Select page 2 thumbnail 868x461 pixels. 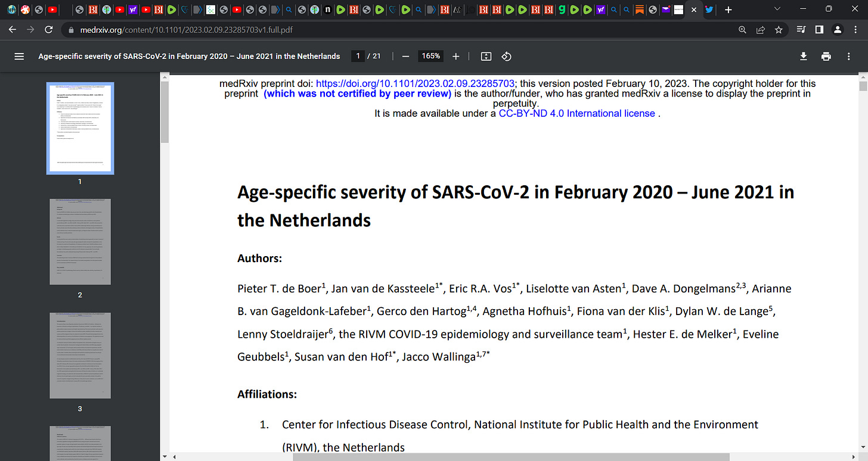point(80,242)
